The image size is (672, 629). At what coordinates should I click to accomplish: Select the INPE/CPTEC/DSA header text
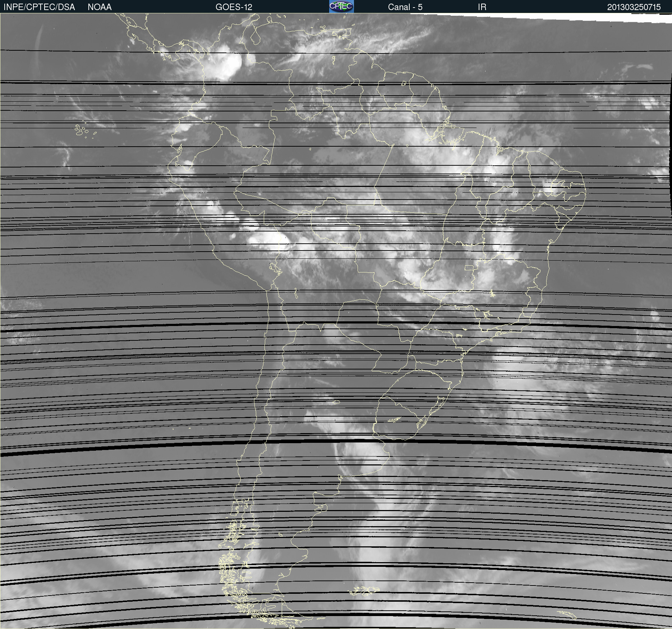coord(39,7)
